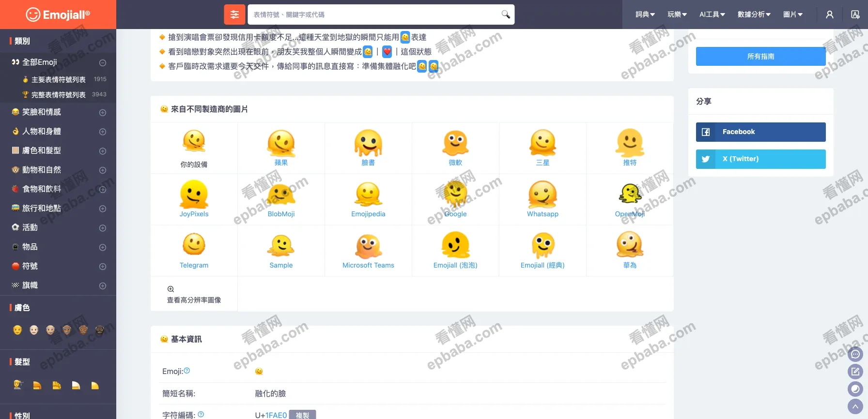Viewport: 868px width, 419px height.
Task: View the Whatsapp melting face image
Action: [542, 195]
